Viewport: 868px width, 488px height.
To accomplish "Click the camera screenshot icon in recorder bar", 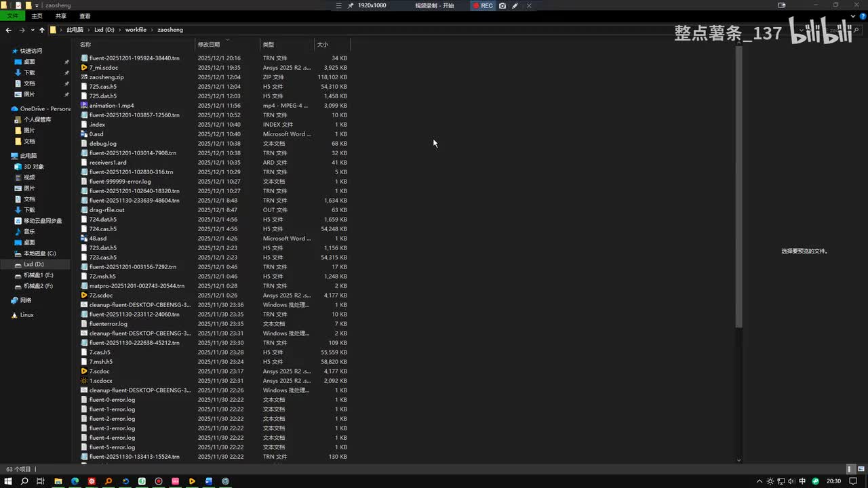I will click(x=502, y=5).
